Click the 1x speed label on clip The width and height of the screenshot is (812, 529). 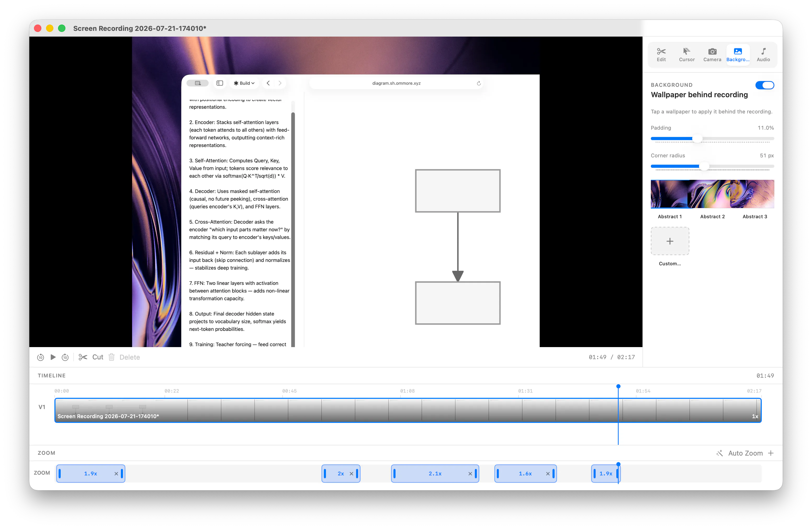(755, 416)
